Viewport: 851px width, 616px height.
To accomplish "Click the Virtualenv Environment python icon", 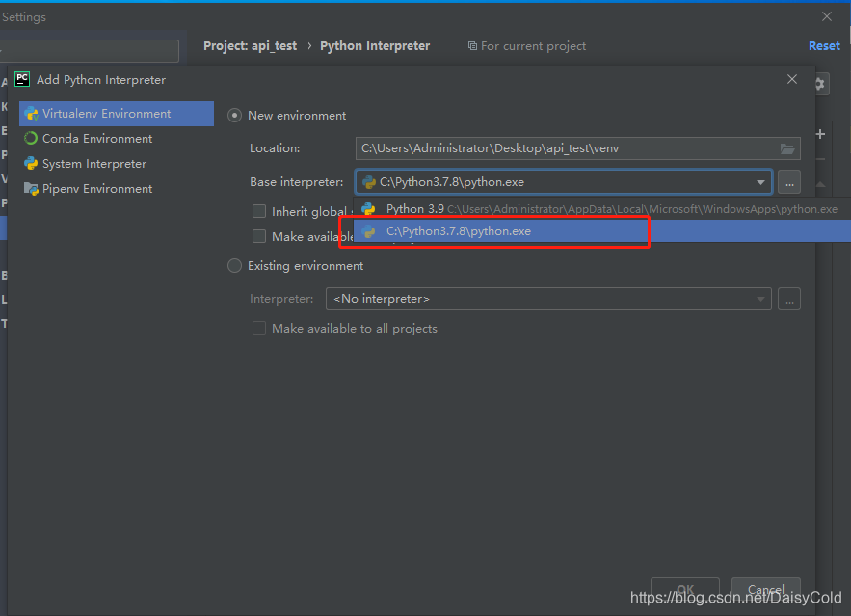I will (x=31, y=114).
